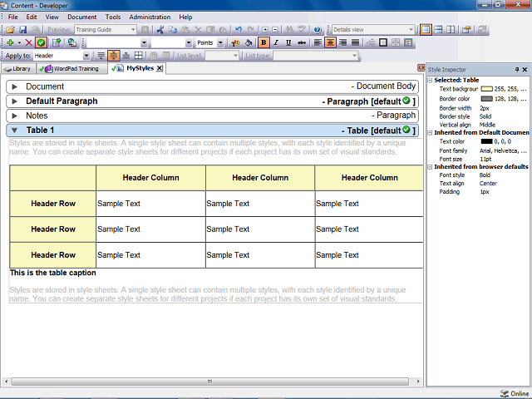Image resolution: width=532 pixels, height=399 pixels.
Task: Click the scroll right arrow
Action: pos(418,382)
